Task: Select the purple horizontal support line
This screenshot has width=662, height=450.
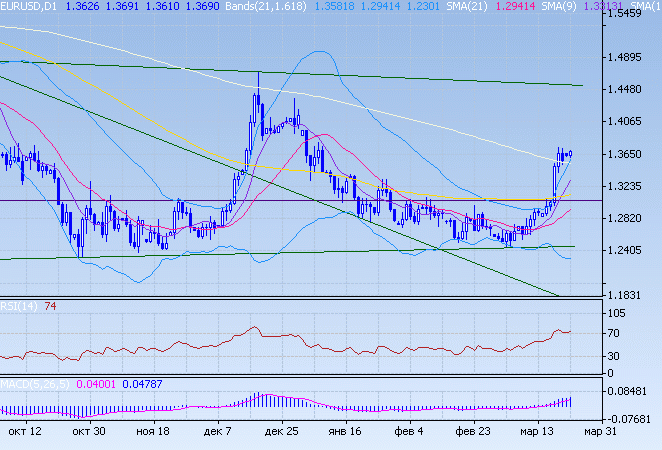Action: tap(150, 201)
